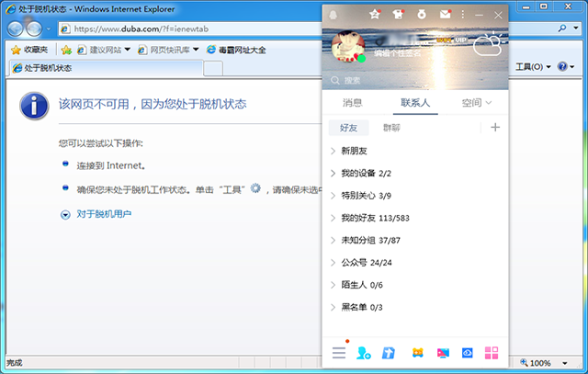Click the IE back navigation button
Viewport: 588px width, 374px height.
[15, 28]
